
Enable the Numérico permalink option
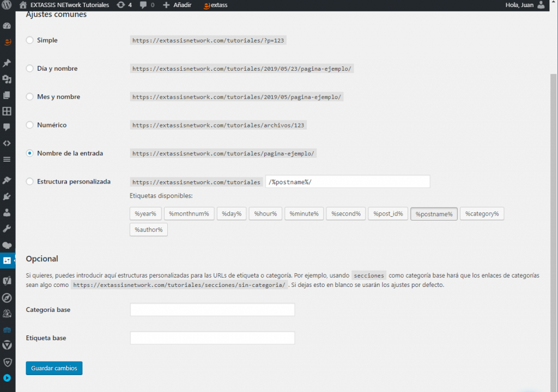click(29, 125)
